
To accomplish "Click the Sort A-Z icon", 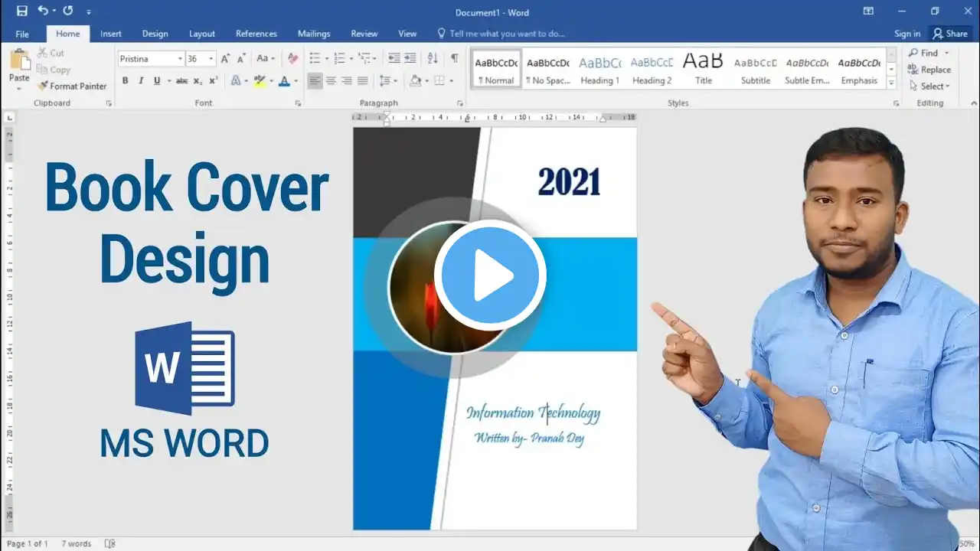I will pyautogui.click(x=433, y=58).
